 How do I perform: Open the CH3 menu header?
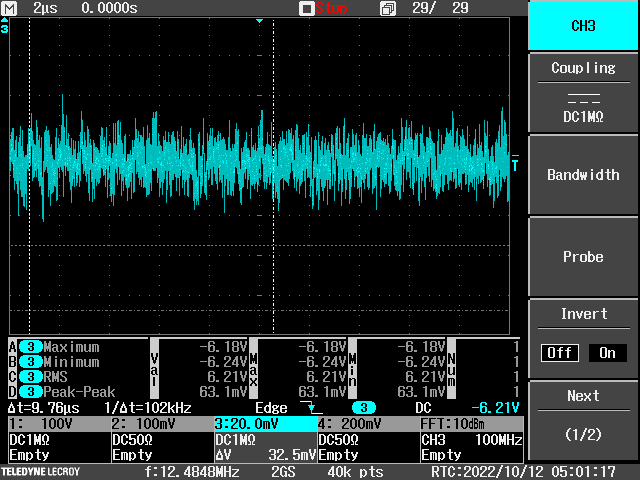coord(583,25)
